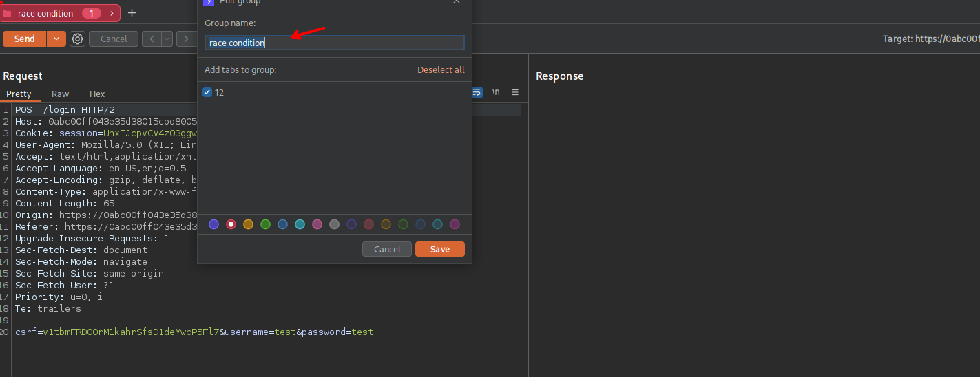Image resolution: width=980 pixels, height=377 pixels.
Task: Open the request settings gear icon
Action: point(78,39)
